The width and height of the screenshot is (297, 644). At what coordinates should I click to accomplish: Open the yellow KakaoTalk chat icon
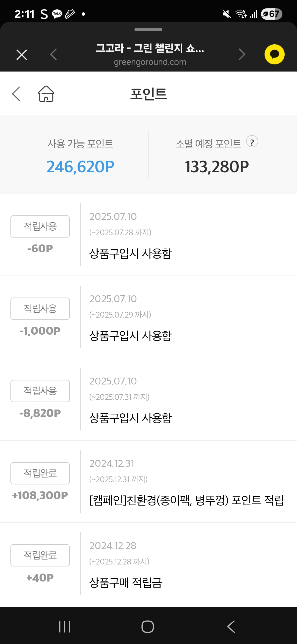coord(274,54)
